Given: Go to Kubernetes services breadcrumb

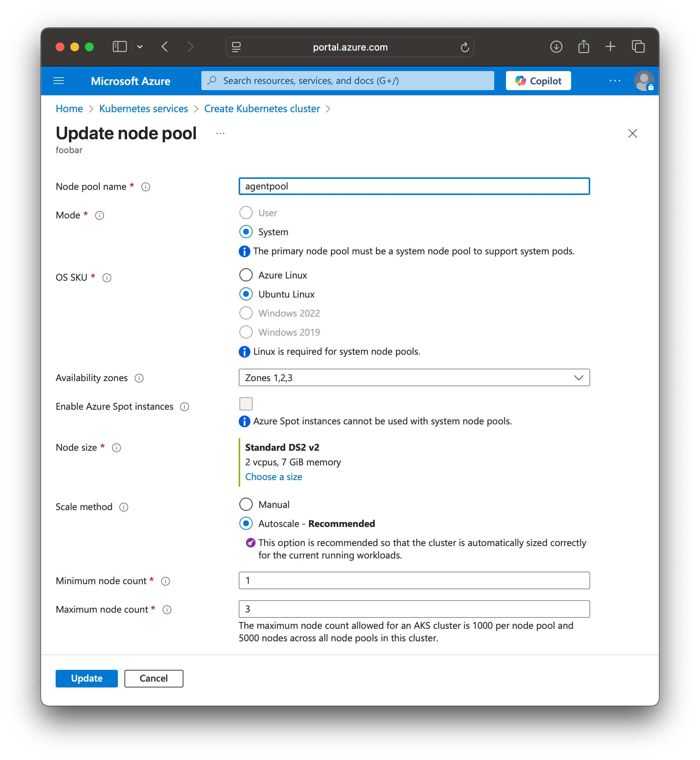Looking at the screenshot, I should coord(143,109).
